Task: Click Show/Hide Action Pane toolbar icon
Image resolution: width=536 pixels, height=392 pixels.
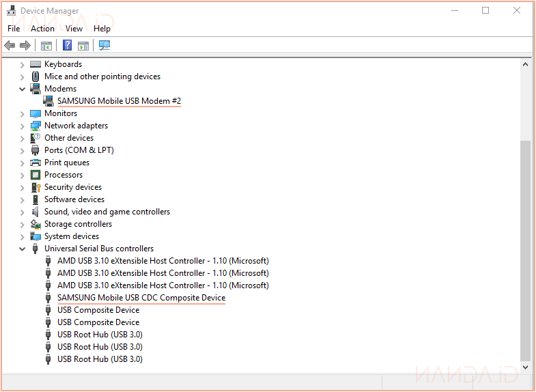Action: coord(83,46)
